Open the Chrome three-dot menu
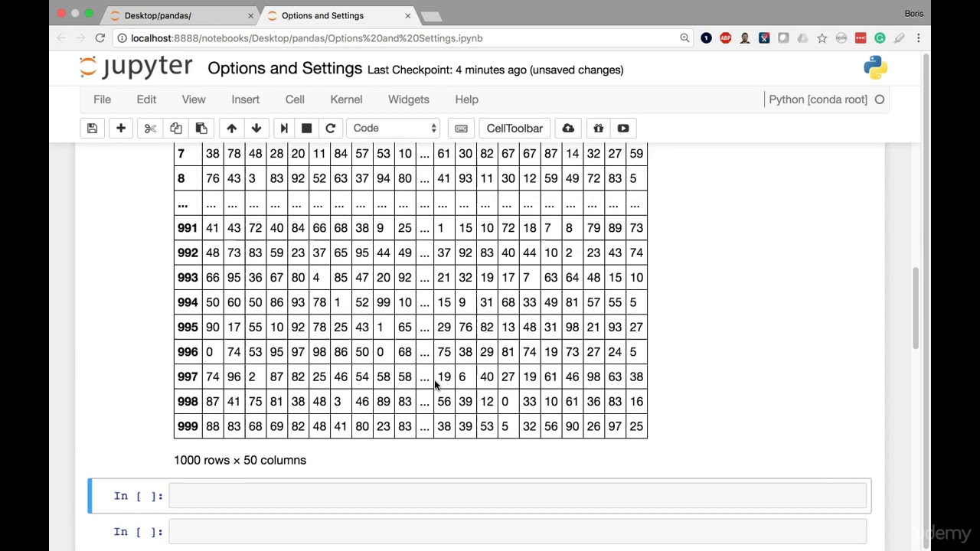The height and width of the screenshot is (551, 980). point(918,38)
